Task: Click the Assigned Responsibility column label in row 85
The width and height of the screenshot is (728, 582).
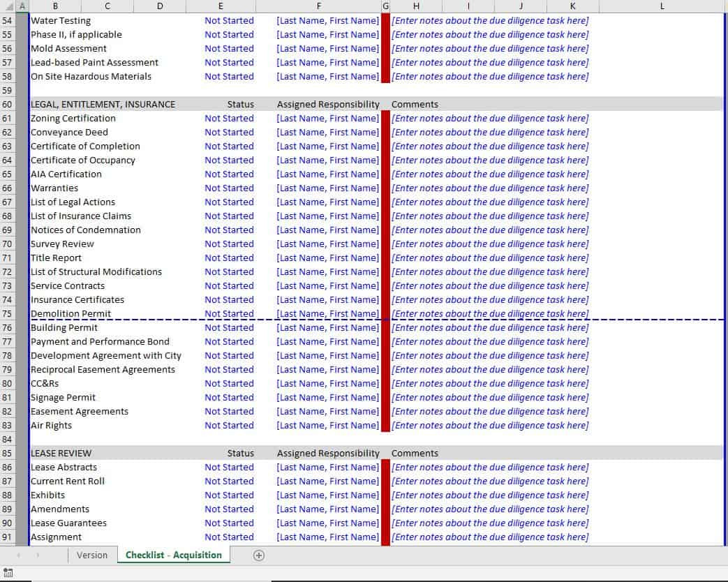Action: (x=328, y=453)
